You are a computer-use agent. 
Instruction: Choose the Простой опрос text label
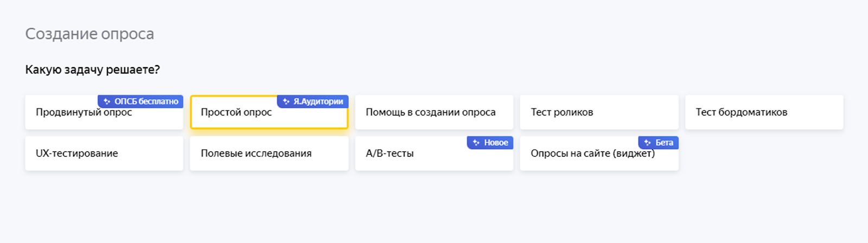(x=236, y=112)
